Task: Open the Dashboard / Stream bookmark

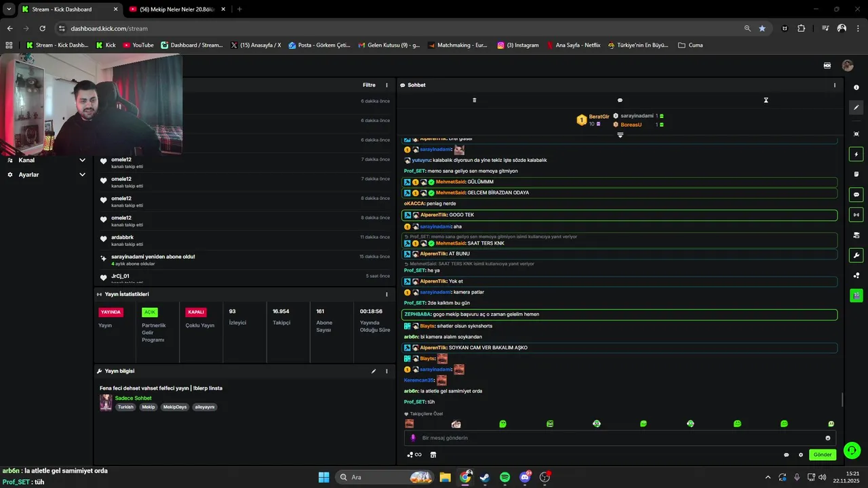Action: pyautogui.click(x=191, y=45)
